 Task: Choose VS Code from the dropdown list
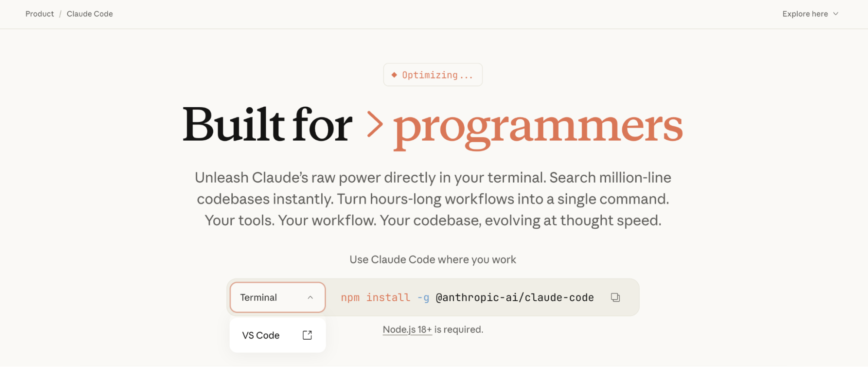click(261, 335)
